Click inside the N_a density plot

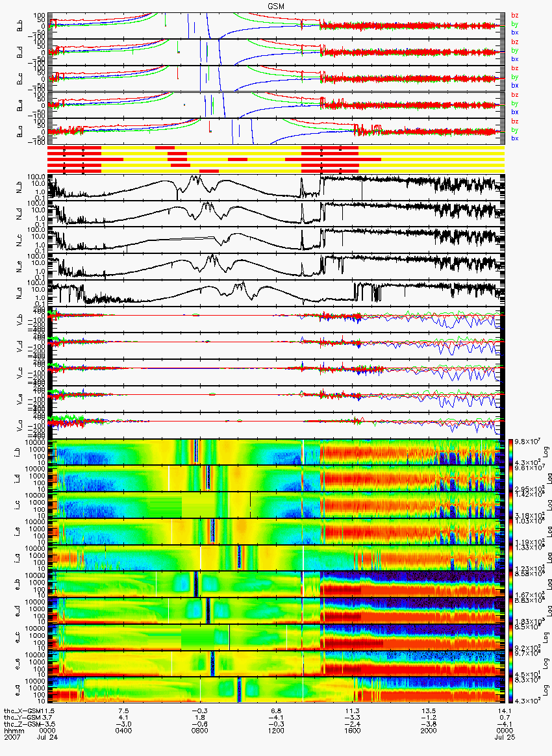276,294
